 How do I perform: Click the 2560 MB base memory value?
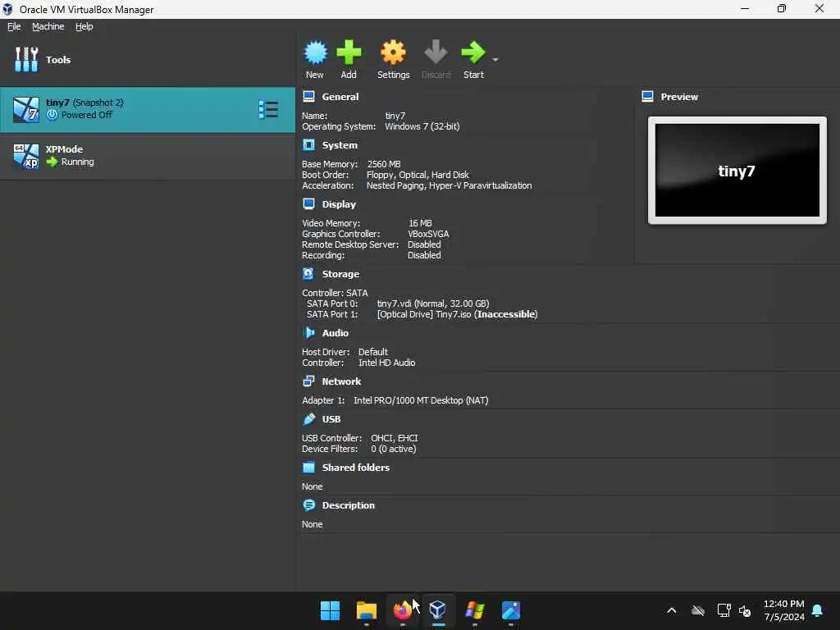pos(384,164)
